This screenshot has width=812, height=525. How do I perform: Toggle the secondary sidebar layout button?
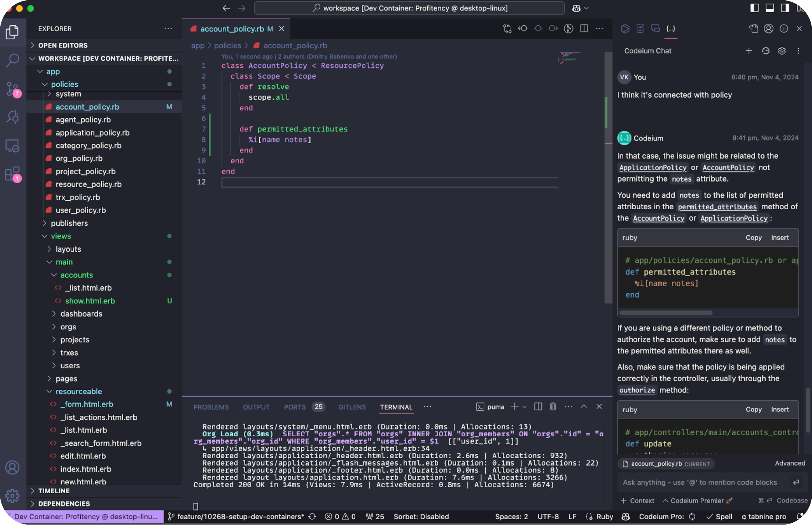(x=785, y=8)
